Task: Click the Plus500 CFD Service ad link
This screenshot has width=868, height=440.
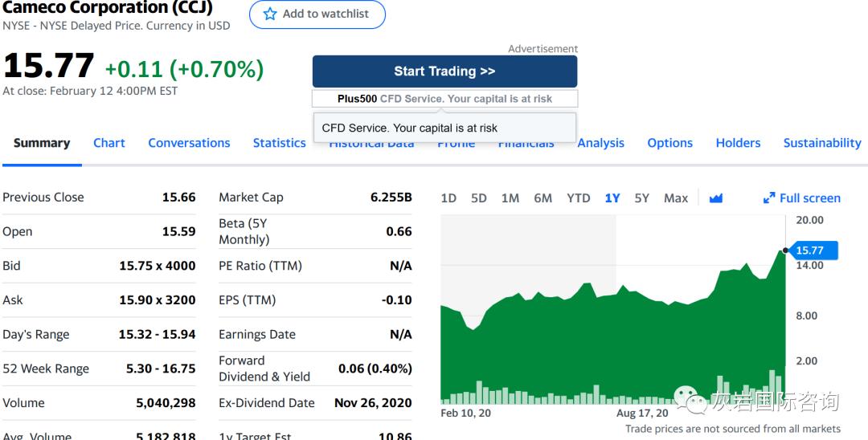Action: pyautogui.click(x=445, y=99)
